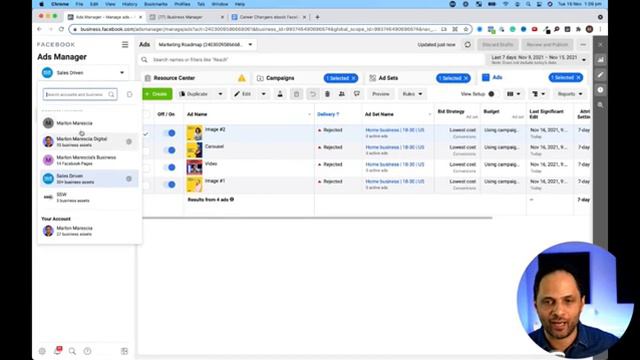Click the three-dot more options button
This screenshot has height=360, width=640.
click(583, 44)
